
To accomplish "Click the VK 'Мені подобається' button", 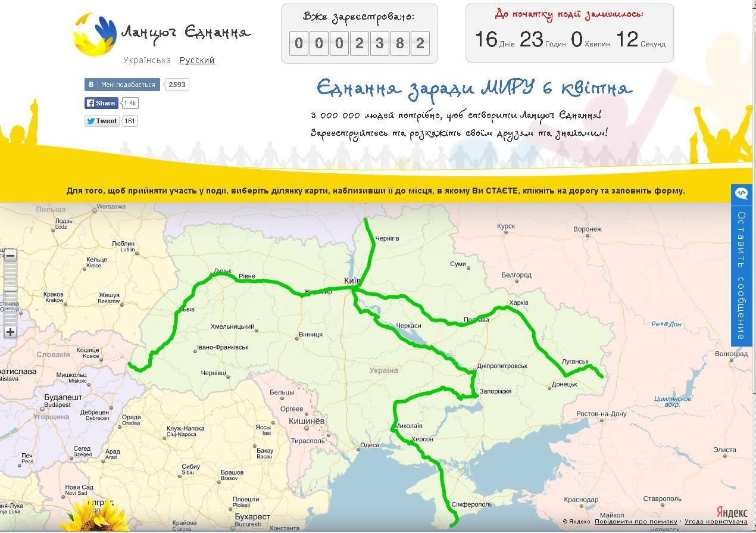I will pos(122,85).
